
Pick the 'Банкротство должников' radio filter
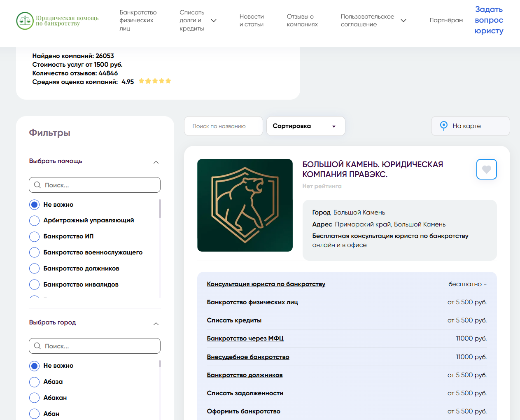click(x=35, y=268)
